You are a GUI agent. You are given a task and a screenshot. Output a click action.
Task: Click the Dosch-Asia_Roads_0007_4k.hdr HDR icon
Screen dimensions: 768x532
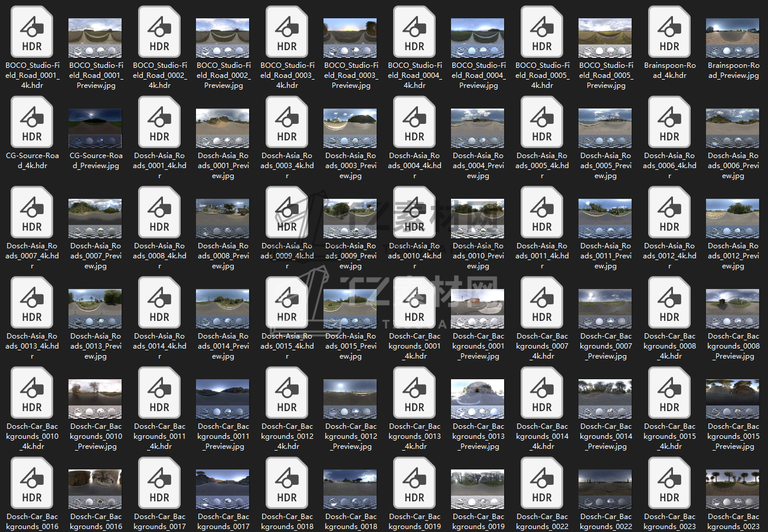click(32, 213)
